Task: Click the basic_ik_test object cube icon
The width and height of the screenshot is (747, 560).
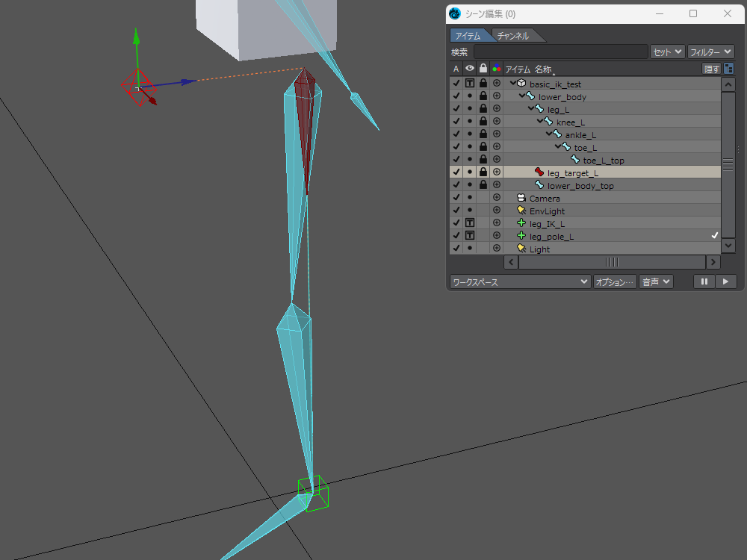Action: (521, 84)
